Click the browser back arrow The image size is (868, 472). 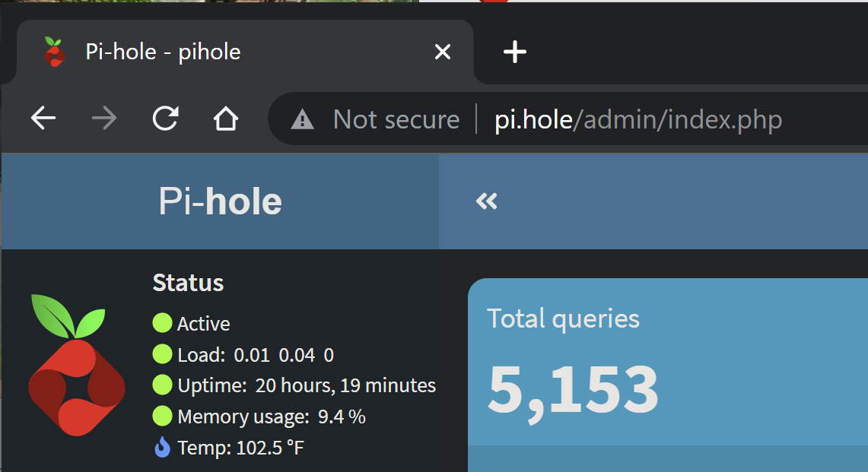[43, 118]
